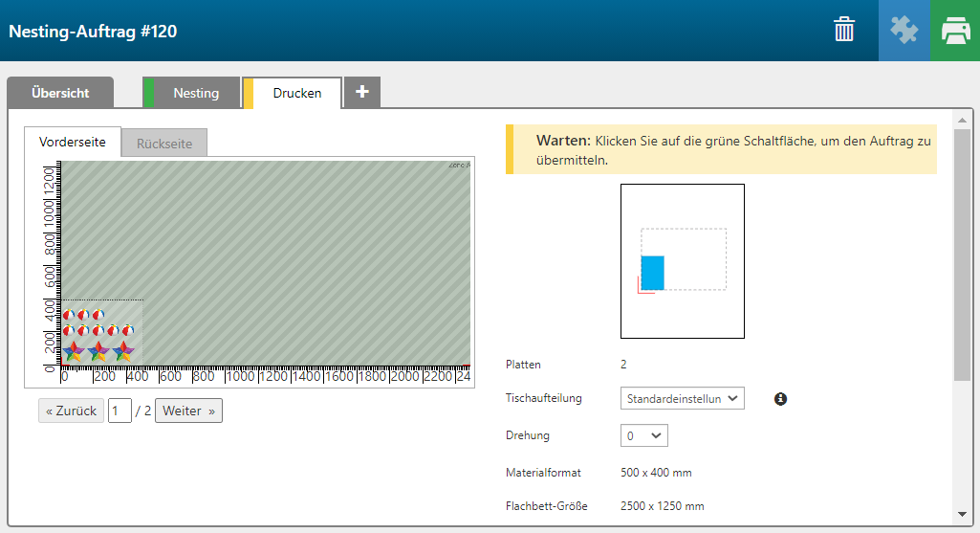The height and width of the screenshot is (533, 980).
Task: Click the plus icon to add tab
Action: pos(361,92)
